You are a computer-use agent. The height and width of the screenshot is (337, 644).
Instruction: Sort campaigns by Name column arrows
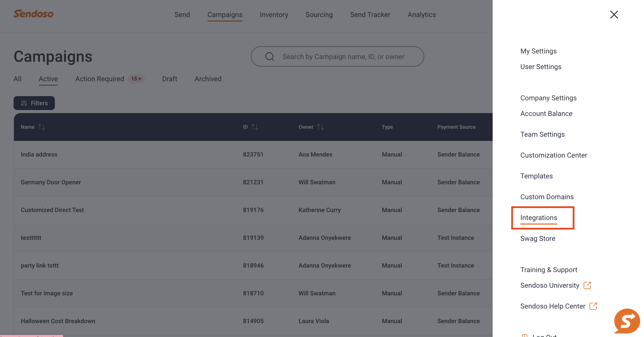tap(42, 127)
